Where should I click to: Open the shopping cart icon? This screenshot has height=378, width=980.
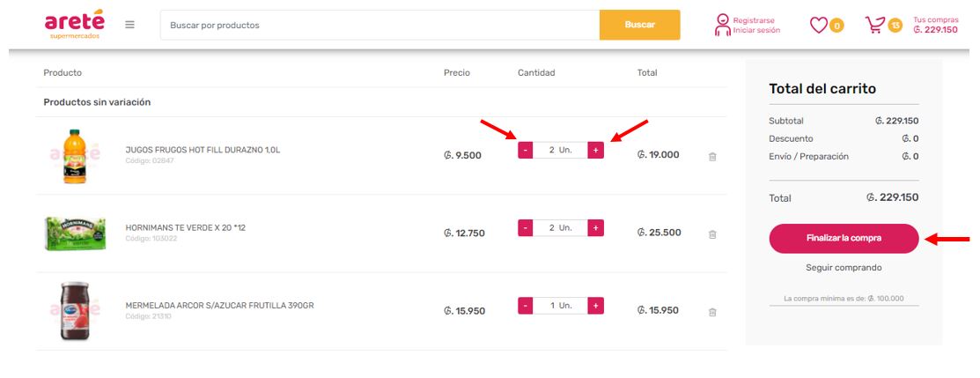click(x=874, y=25)
